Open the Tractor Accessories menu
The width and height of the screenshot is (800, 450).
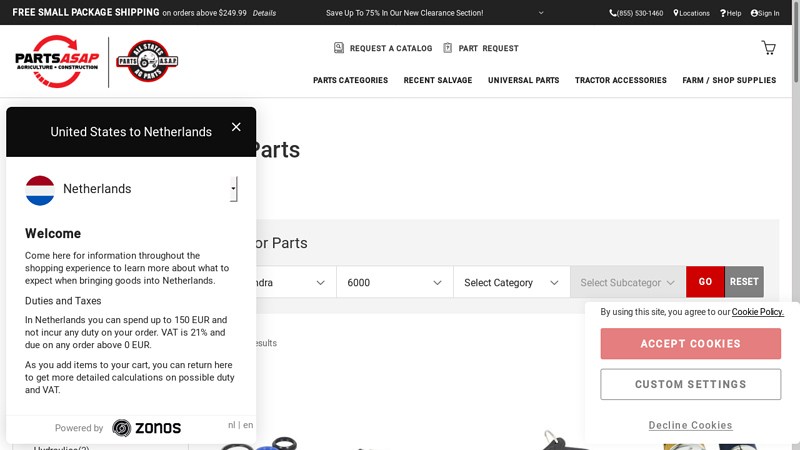tap(620, 80)
